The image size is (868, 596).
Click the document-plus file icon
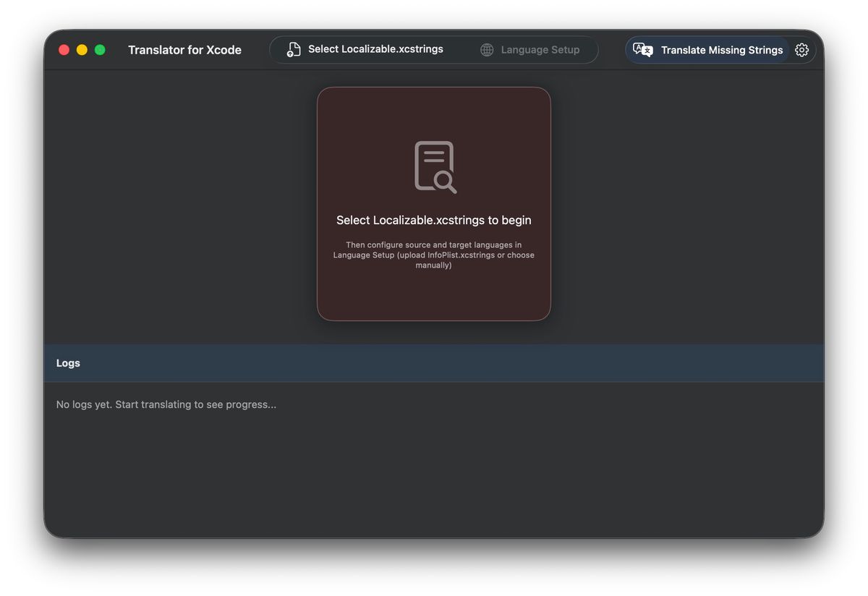(x=293, y=49)
